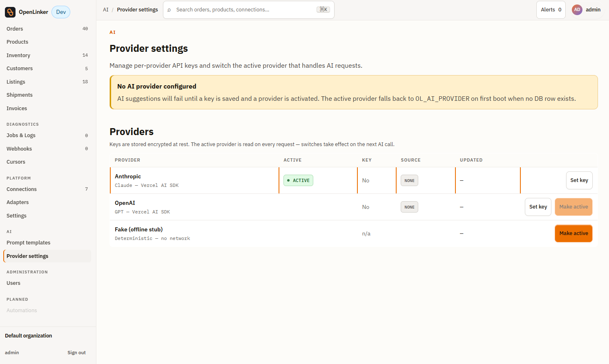
Task: Click OpenAI provider name
Action: (x=125, y=203)
